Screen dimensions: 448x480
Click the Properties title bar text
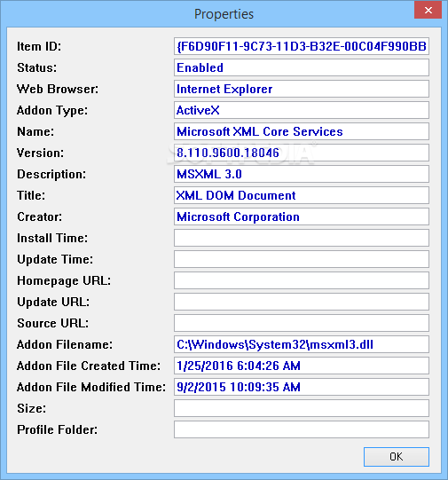coord(224,14)
